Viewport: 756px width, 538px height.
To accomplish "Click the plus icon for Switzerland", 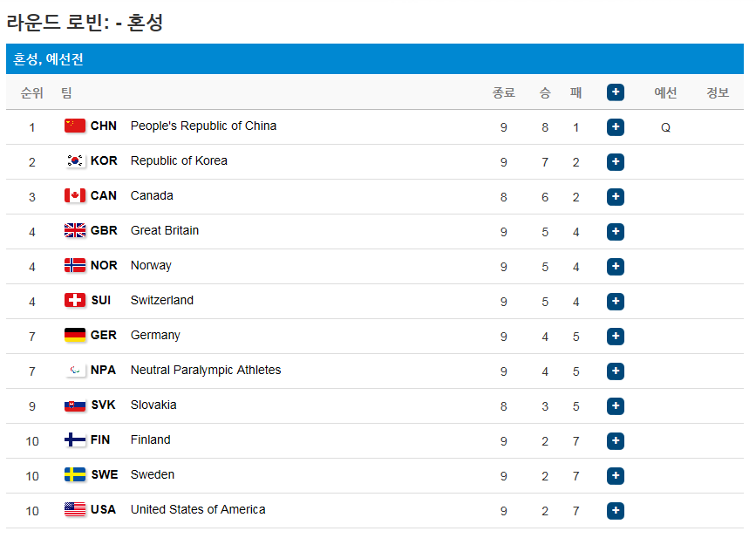I will click(x=616, y=302).
